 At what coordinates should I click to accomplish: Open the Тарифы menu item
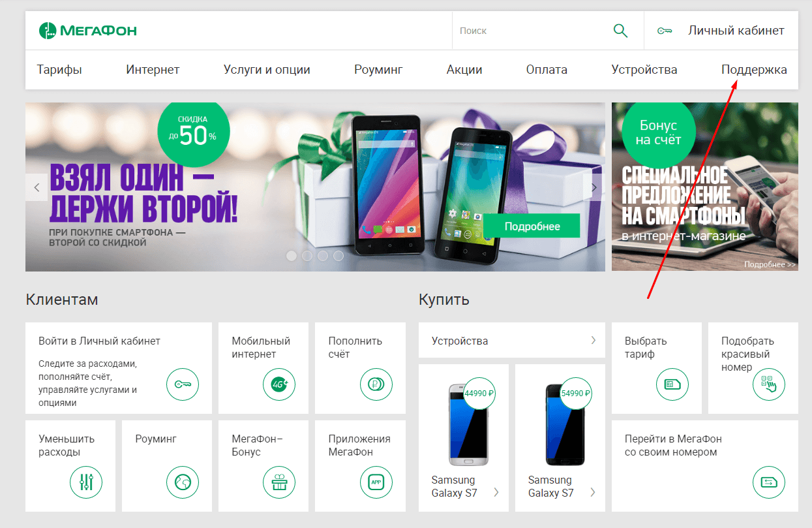[59, 70]
